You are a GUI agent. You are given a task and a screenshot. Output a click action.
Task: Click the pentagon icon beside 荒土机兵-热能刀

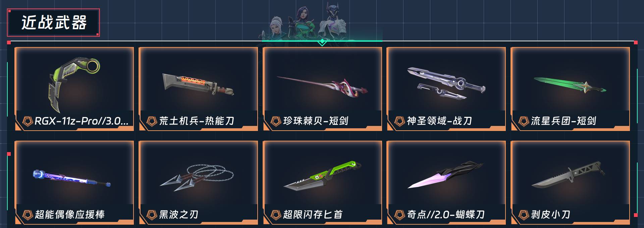click(152, 121)
